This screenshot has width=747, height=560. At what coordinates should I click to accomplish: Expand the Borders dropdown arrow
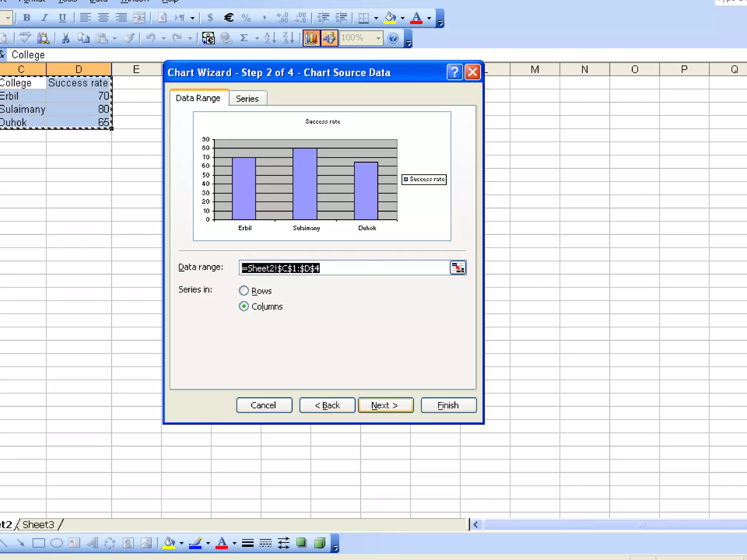(376, 18)
